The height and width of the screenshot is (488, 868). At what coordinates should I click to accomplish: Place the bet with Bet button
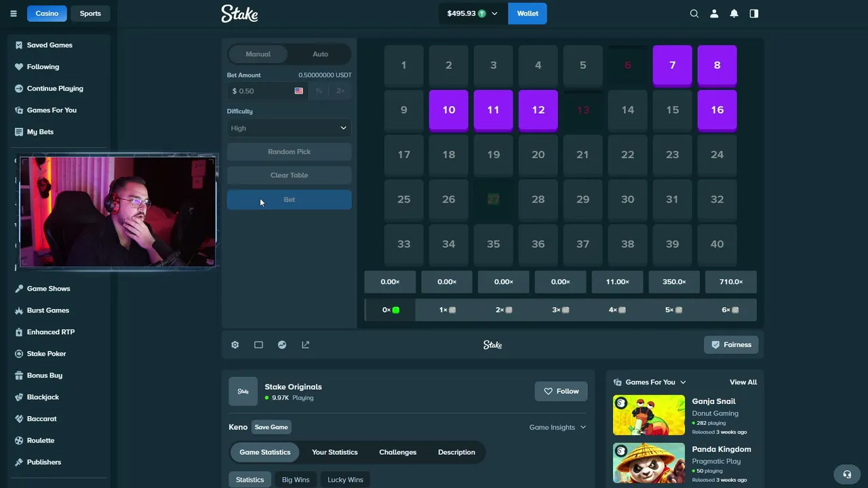coord(289,200)
